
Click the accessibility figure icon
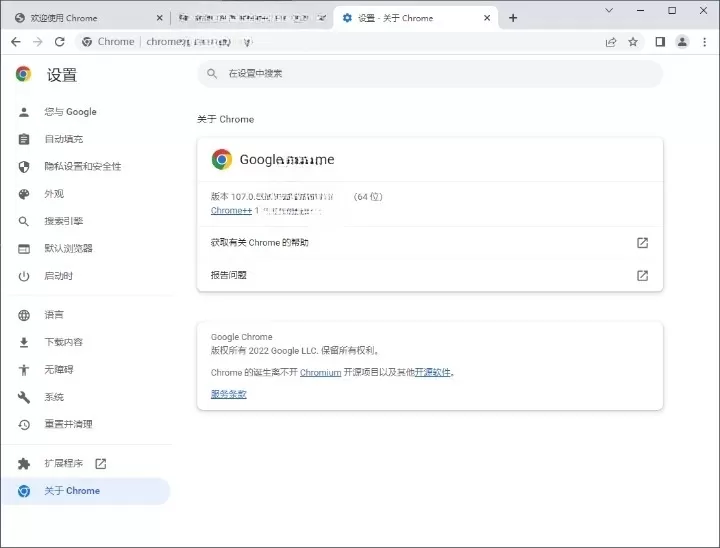click(x=24, y=370)
